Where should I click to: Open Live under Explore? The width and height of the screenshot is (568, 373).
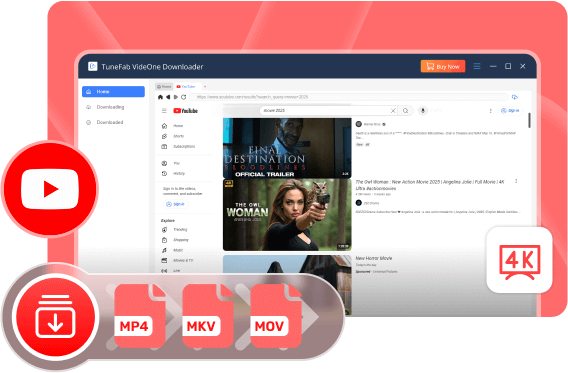171,271
